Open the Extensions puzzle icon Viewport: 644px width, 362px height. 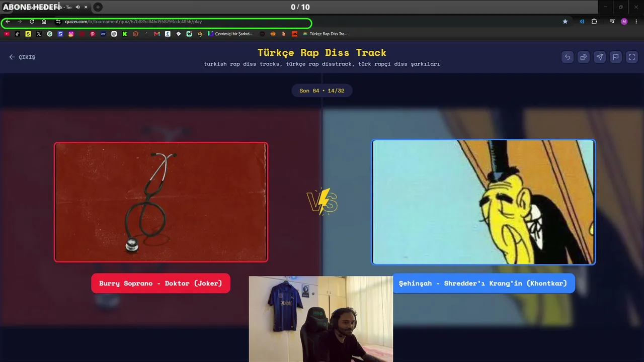(594, 22)
